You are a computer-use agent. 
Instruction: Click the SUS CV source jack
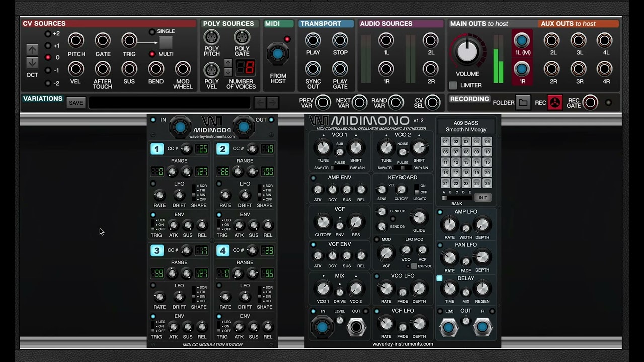pyautogui.click(x=129, y=69)
